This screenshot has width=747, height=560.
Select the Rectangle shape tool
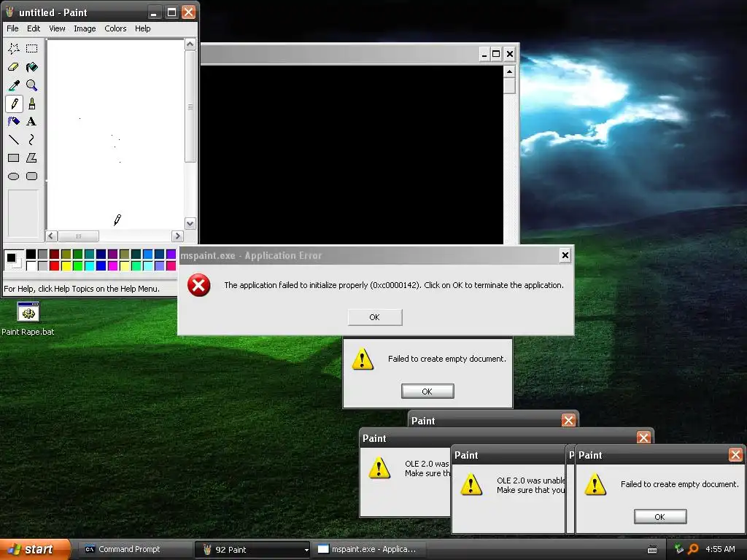[13, 157]
